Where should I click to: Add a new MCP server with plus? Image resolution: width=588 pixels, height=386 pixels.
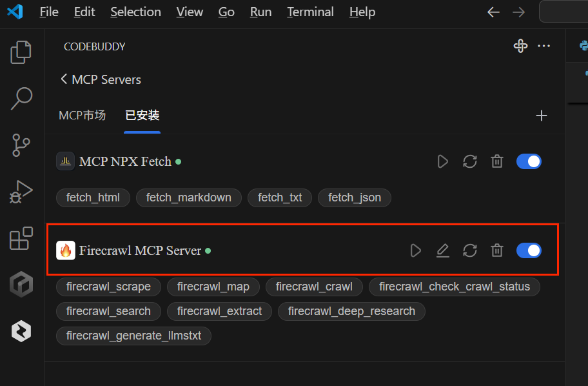[541, 116]
